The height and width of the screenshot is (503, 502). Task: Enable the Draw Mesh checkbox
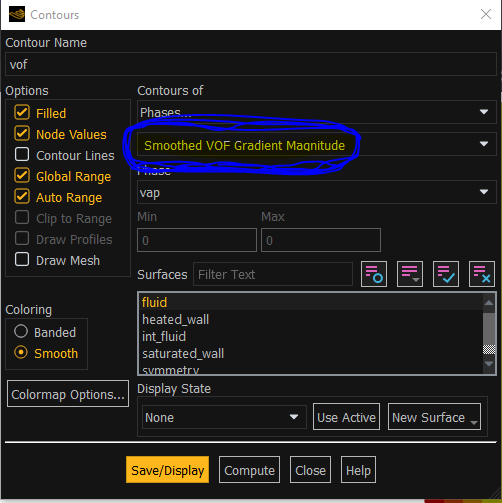(22, 260)
